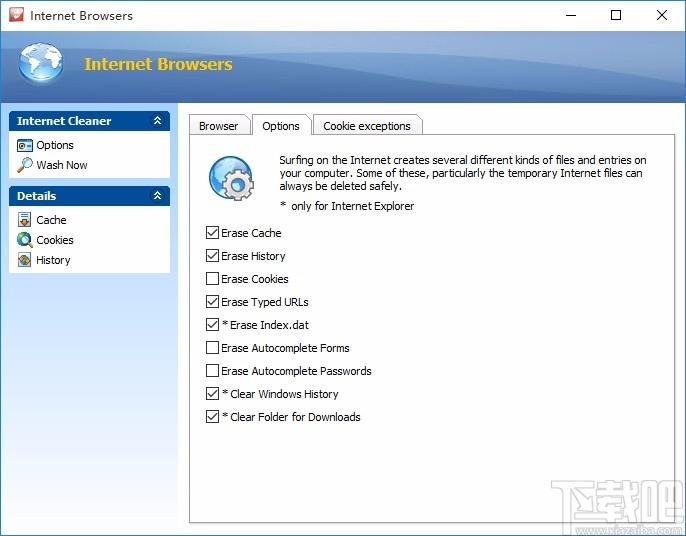The height and width of the screenshot is (536, 686).
Task: Click the app icon in title bar
Action: point(17,14)
